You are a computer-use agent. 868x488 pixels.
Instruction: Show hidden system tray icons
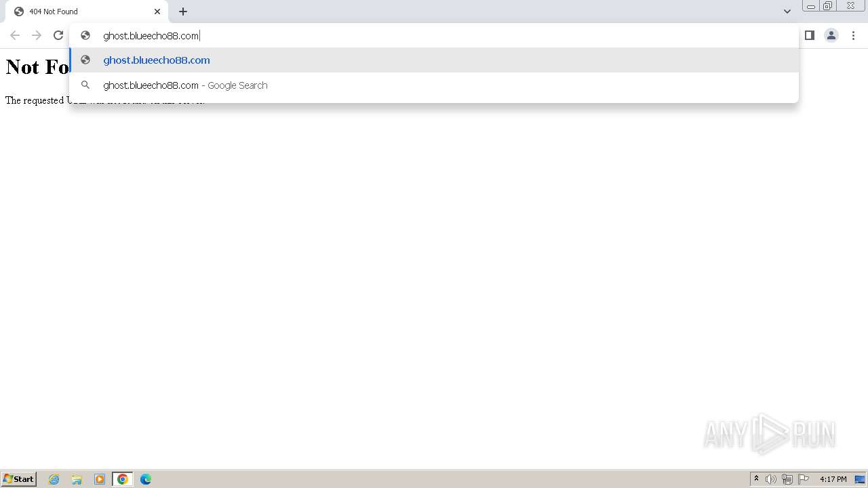tap(757, 479)
